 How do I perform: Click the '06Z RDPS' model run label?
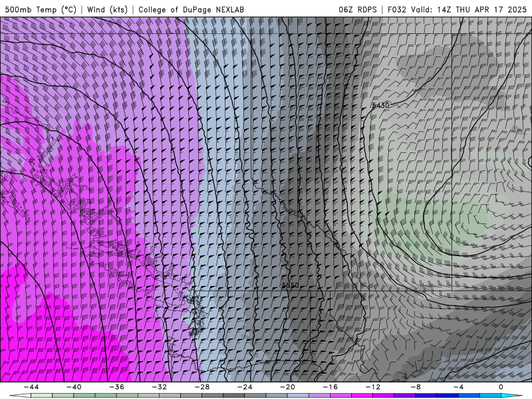(358, 9)
